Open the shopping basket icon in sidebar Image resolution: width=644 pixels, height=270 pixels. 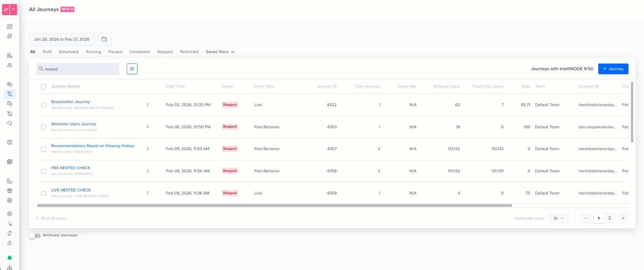click(10, 191)
